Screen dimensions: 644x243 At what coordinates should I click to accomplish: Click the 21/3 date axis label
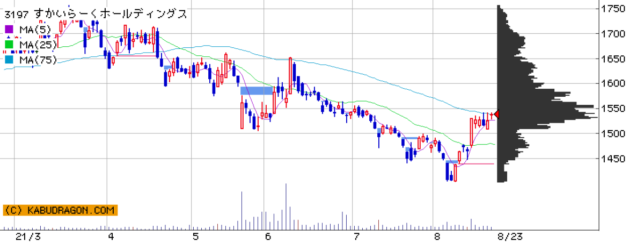28,237
